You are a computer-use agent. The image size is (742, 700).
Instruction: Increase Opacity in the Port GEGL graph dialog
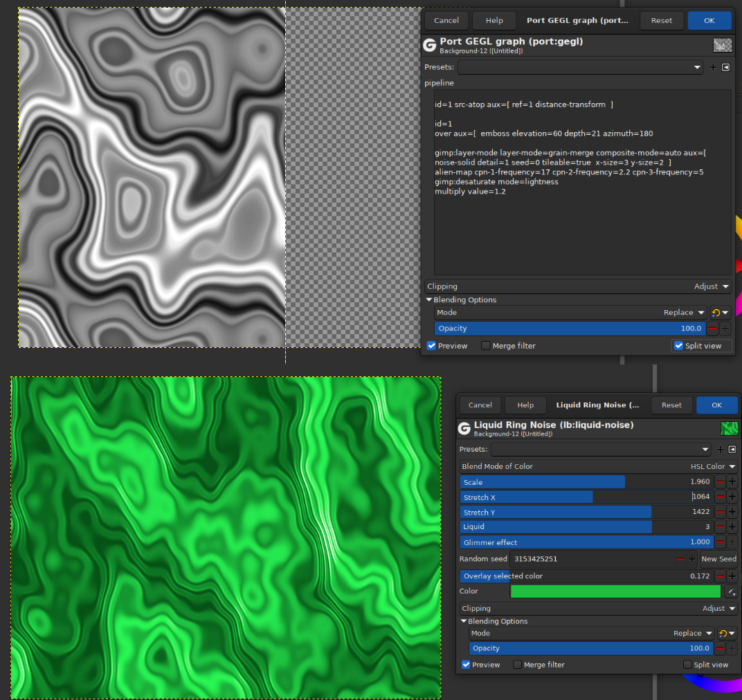(725, 329)
